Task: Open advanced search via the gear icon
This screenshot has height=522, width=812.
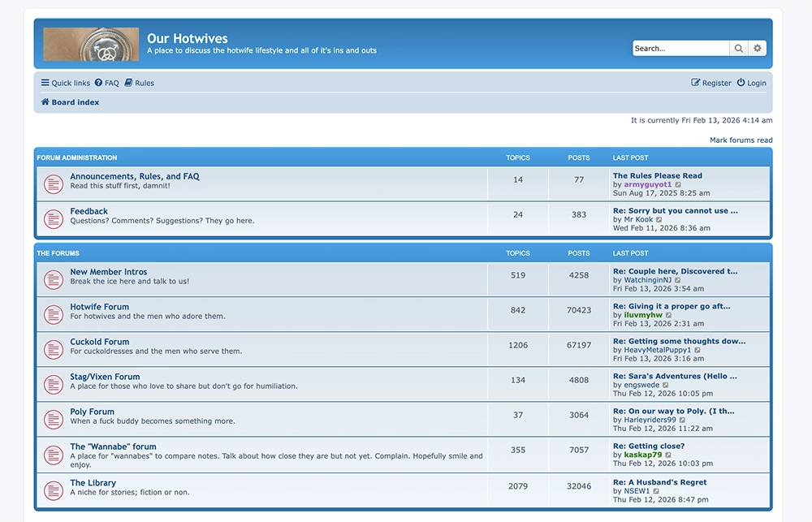Action: tap(758, 48)
